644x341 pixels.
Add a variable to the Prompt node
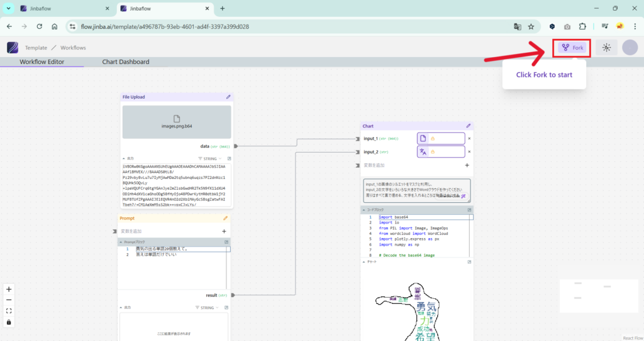pyautogui.click(x=224, y=231)
